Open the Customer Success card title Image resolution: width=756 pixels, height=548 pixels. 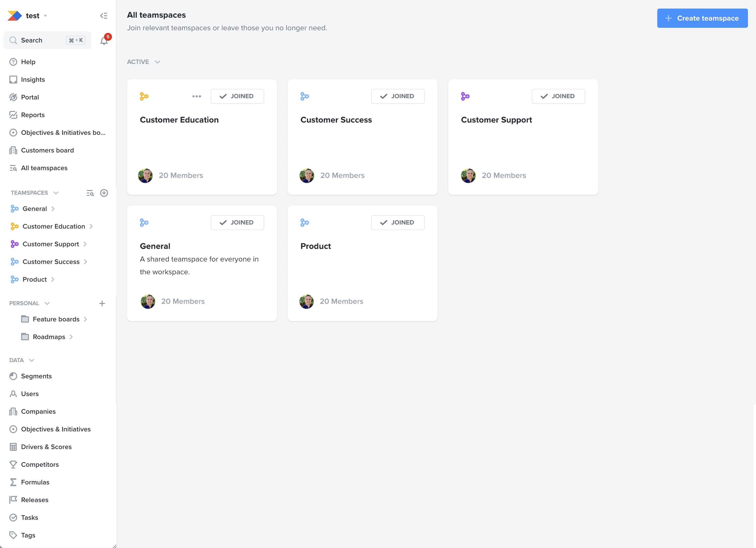[x=336, y=120]
